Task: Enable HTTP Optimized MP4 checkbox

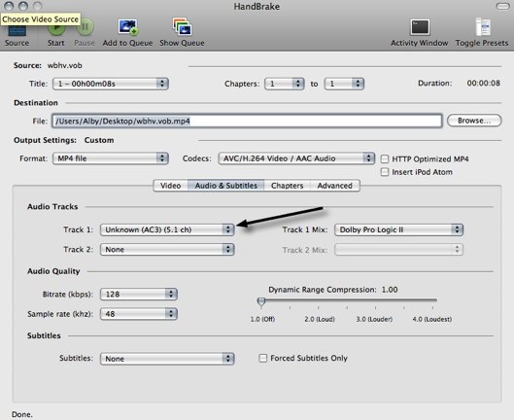Action: pos(385,159)
